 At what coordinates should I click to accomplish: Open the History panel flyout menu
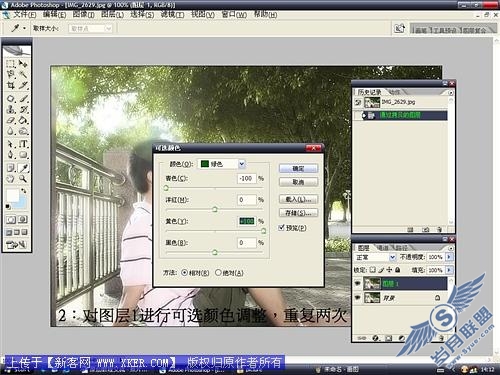(x=451, y=92)
